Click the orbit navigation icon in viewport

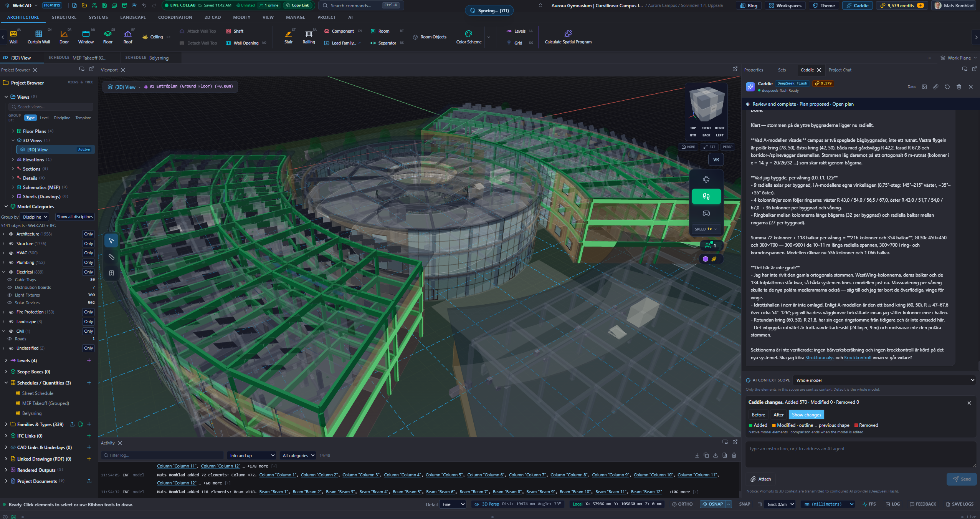point(706,179)
